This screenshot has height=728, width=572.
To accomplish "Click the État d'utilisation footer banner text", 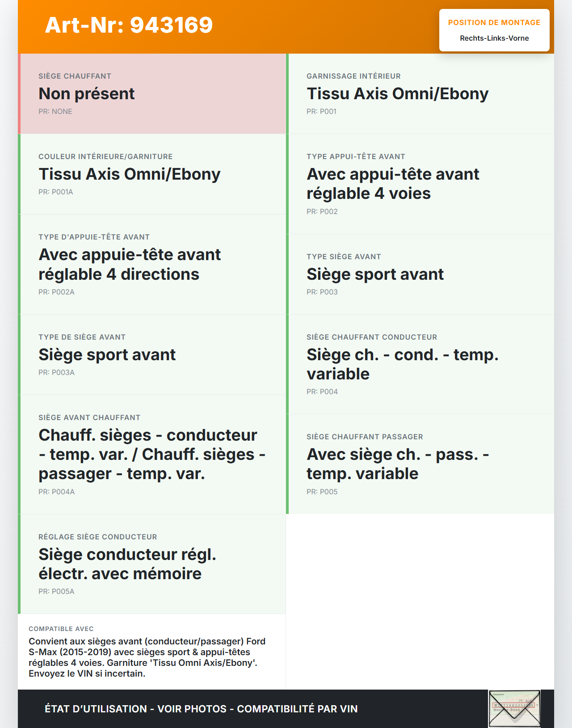I will (x=201, y=709).
